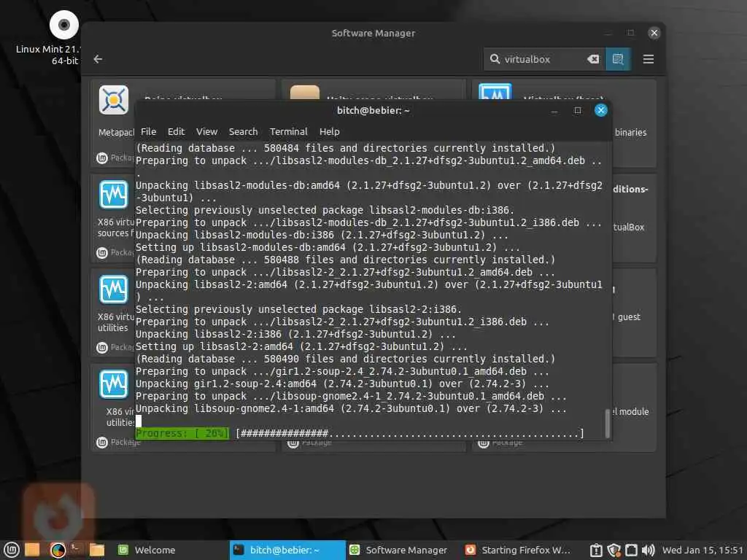Go back using the Software Manager back arrow
This screenshot has width=747, height=560.
coord(98,59)
